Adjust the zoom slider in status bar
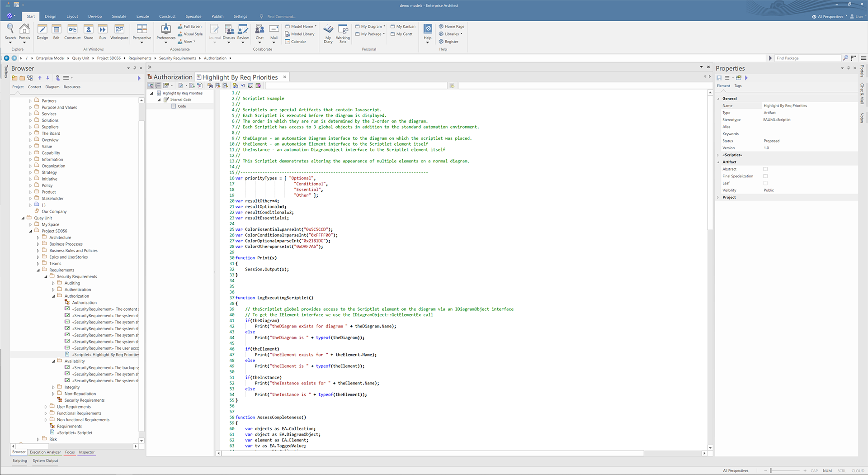868x475 pixels. pos(771,470)
